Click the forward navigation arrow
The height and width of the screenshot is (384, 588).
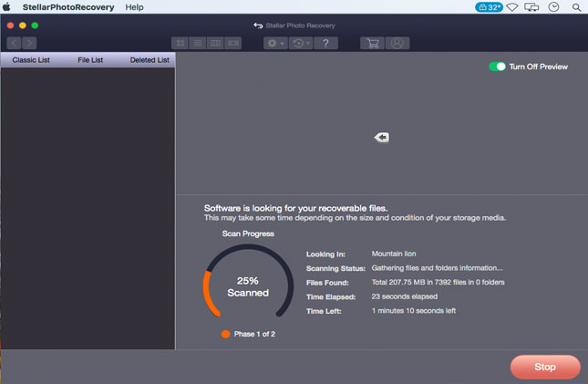pos(29,43)
